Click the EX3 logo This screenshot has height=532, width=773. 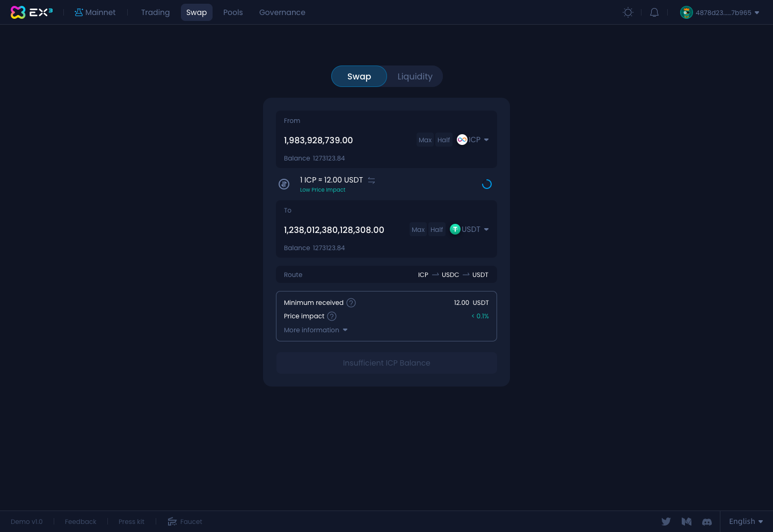pos(32,12)
